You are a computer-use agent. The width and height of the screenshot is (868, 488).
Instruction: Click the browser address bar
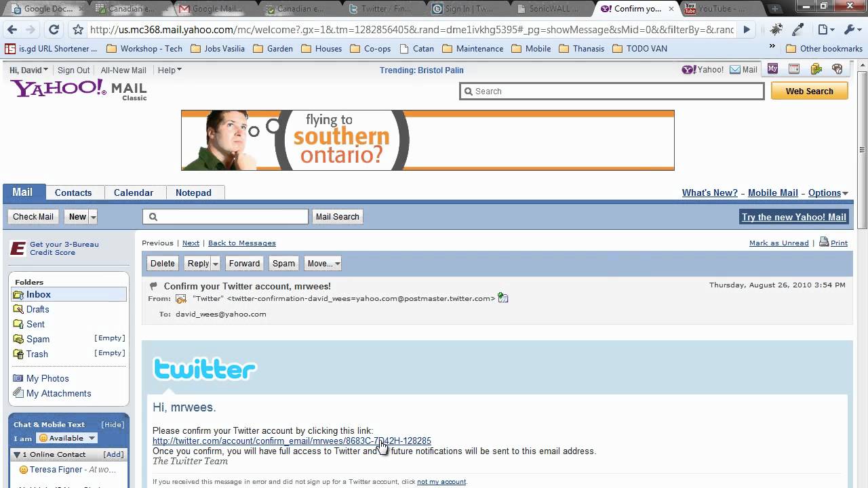coord(411,30)
